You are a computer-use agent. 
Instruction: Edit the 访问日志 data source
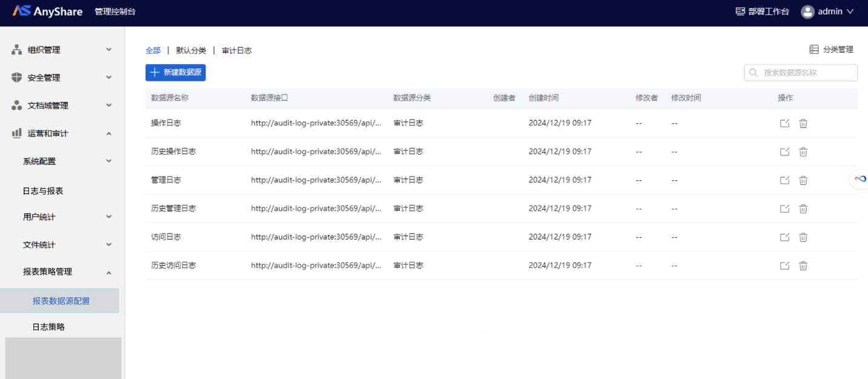[x=784, y=237]
